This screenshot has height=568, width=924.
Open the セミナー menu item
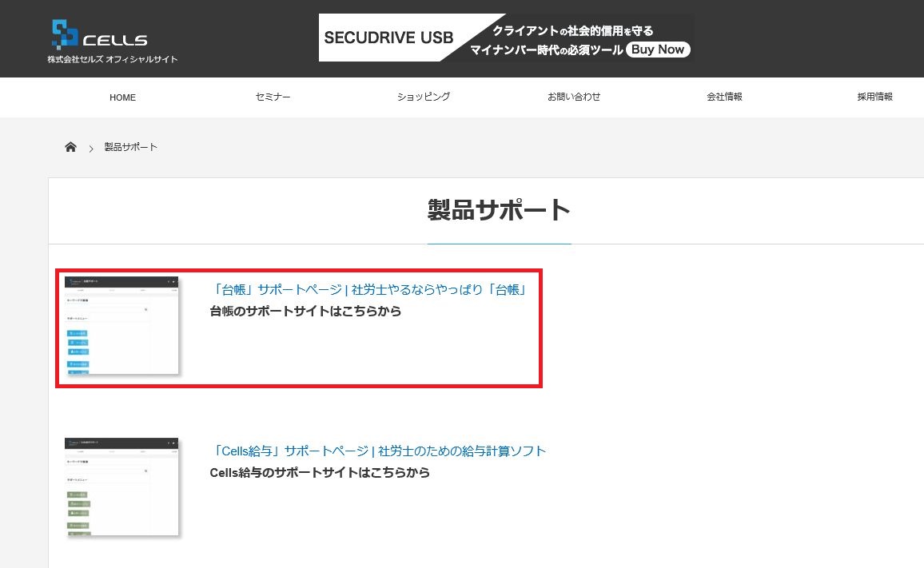pos(273,97)
